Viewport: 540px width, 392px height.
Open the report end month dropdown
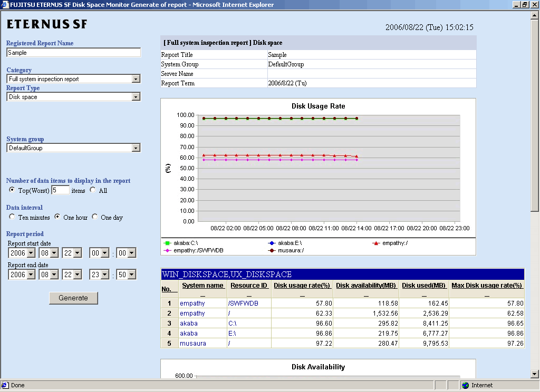54,275
